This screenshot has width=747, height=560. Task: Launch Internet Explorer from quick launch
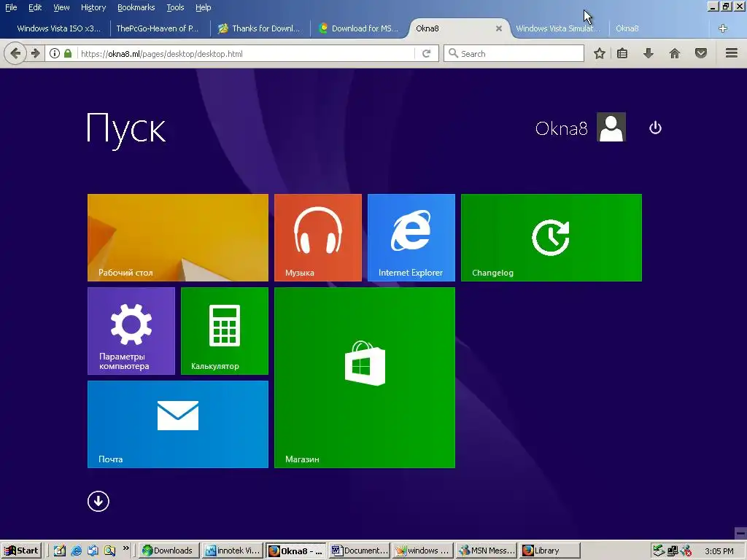pyautogui.click(x=76, y=551)
